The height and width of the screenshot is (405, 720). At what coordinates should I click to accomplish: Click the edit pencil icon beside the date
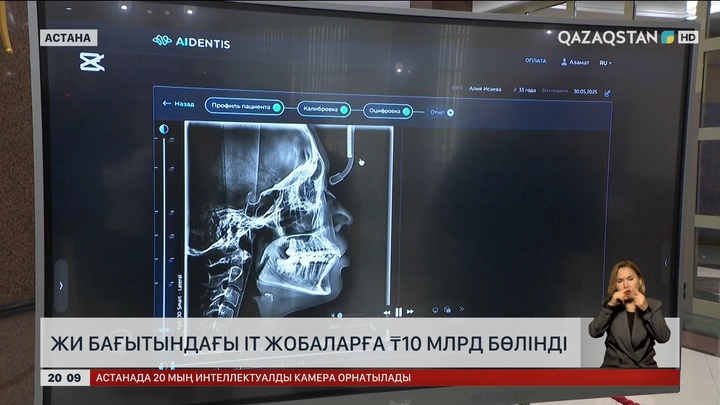pyautogui.click(x=607, y=93)
